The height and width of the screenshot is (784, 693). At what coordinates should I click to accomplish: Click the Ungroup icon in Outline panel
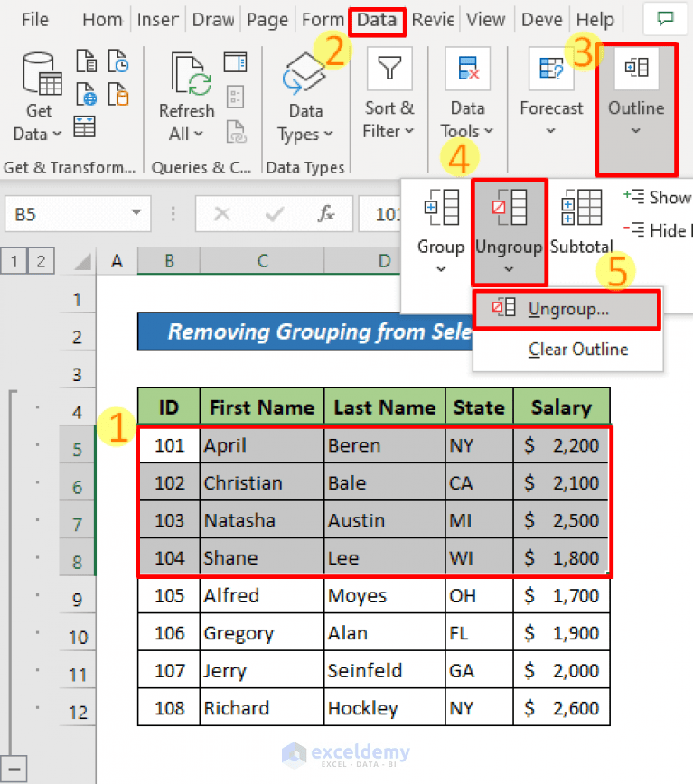point(509,207)
